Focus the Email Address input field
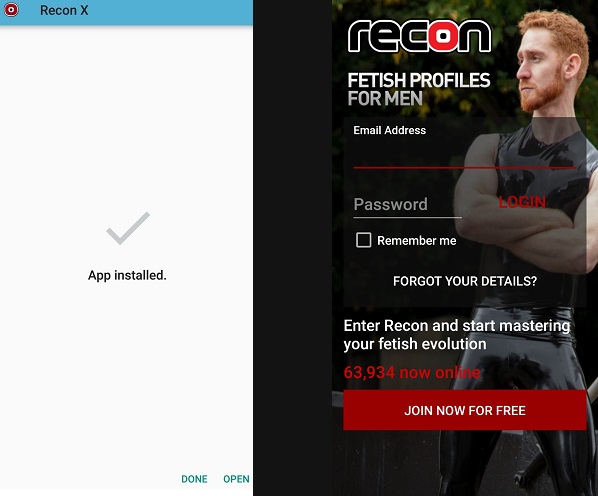The width and height of the screenshot is (598, 496). pos(464,154)
